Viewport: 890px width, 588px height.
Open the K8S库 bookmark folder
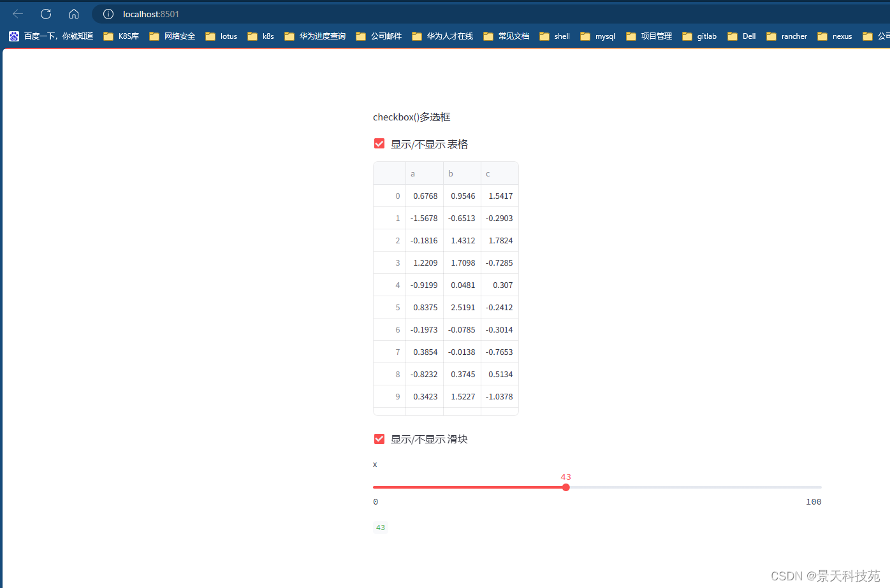click(121, 36)
